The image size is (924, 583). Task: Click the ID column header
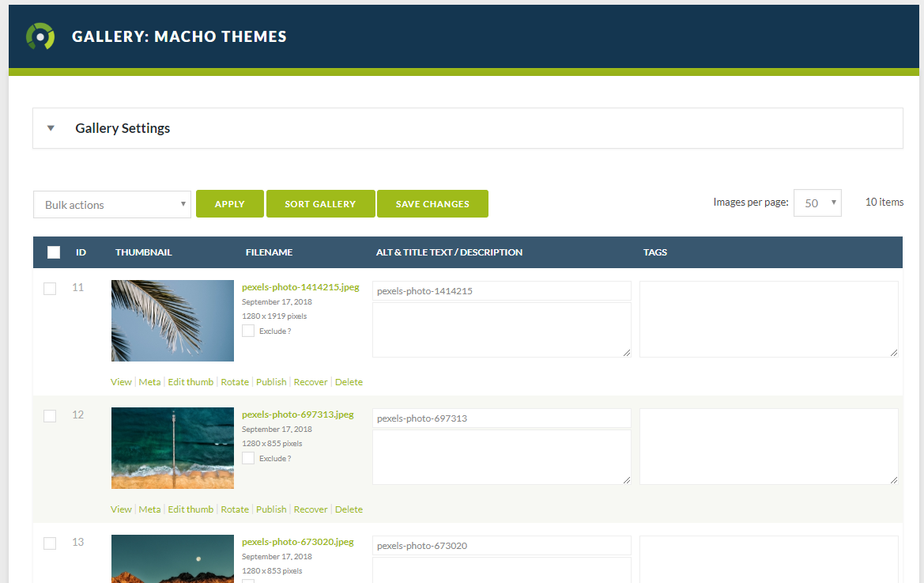click(81, 252)
